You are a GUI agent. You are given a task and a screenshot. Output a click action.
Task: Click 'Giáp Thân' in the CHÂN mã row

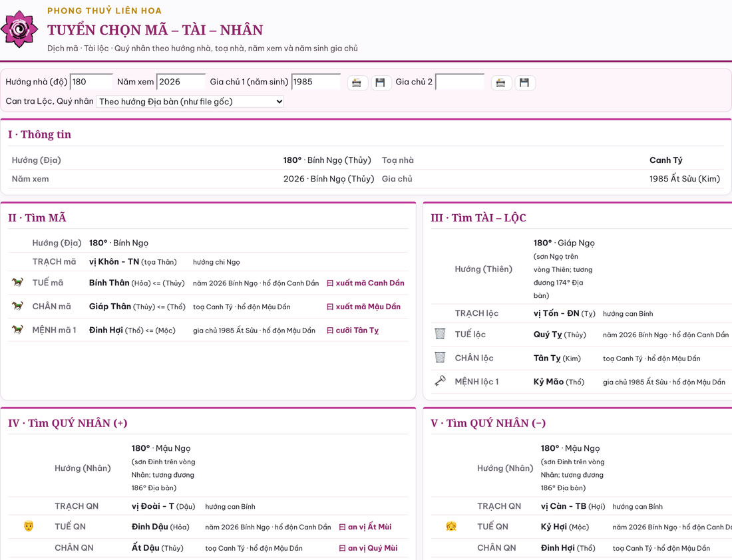point(110,307)
